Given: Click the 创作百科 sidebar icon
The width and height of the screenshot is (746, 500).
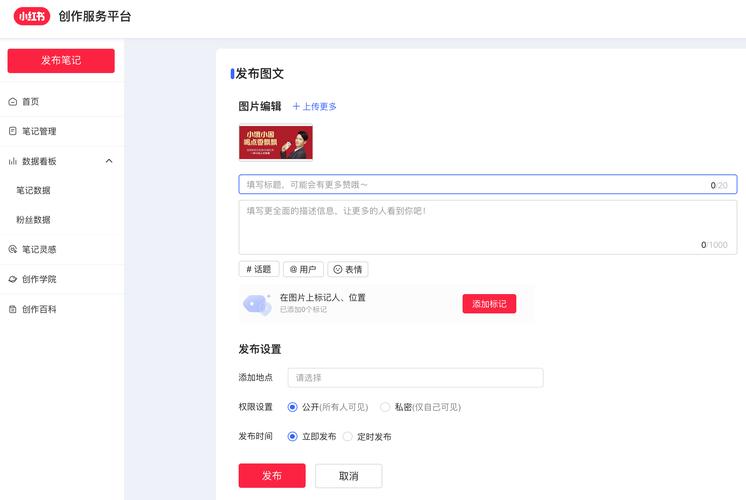Looking at the screenshot, I should tap(13, 310).
